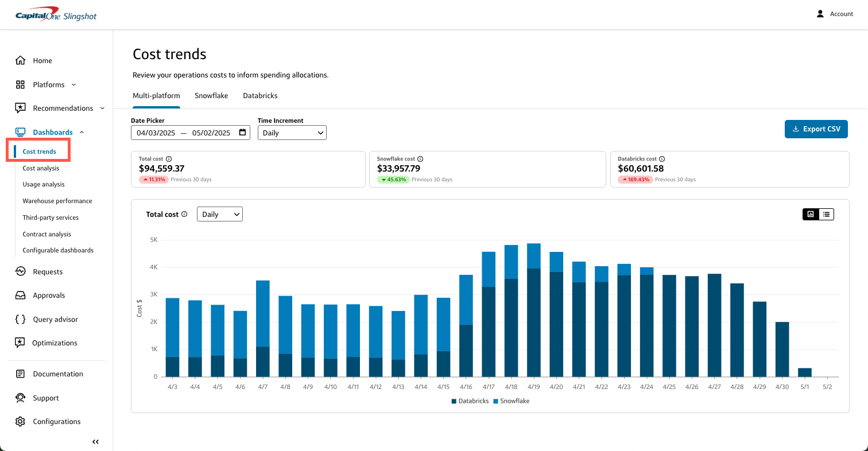Switch to the Snowflake tab
The image size is (868, 451).
click(x=211, y=96)
